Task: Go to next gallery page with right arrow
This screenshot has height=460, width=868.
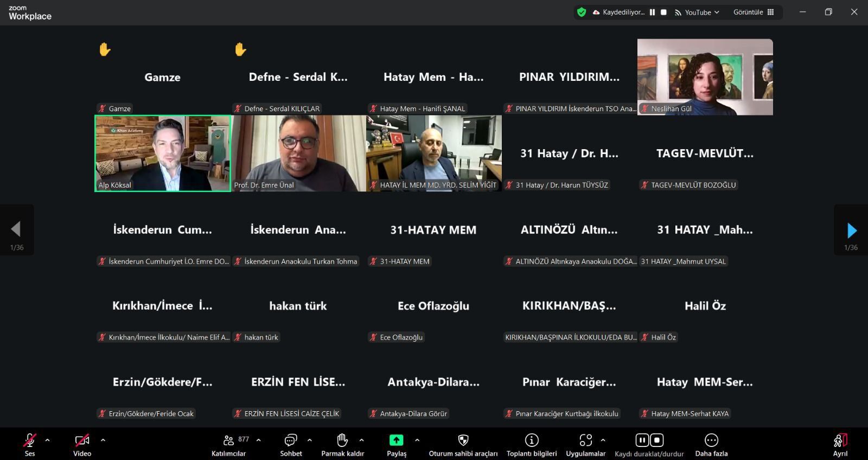Action: (x=851, y=231)
